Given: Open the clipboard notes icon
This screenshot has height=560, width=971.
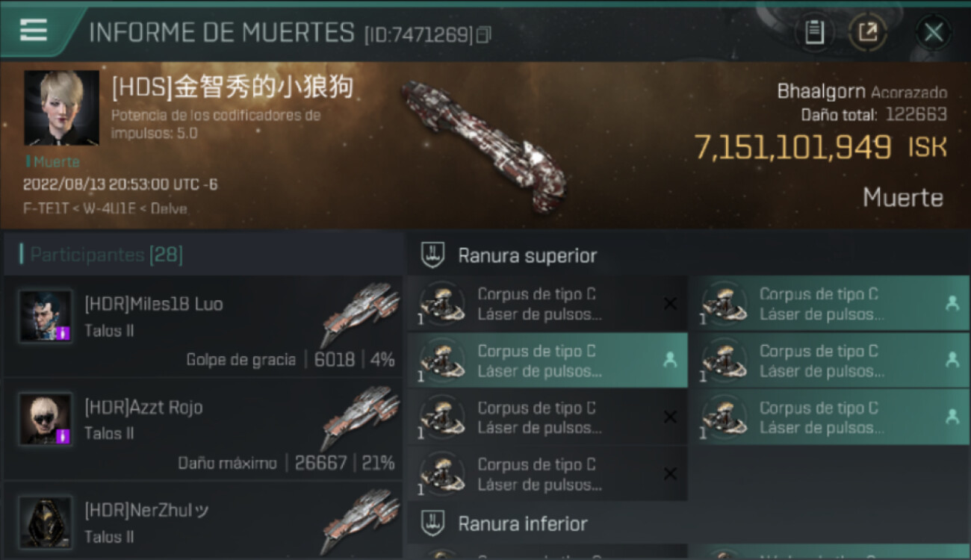Looking at the screenshot, I should point(814,32).
